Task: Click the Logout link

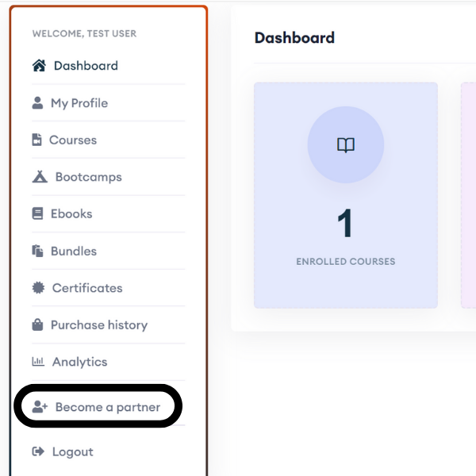Action: (x=109, y=451)
